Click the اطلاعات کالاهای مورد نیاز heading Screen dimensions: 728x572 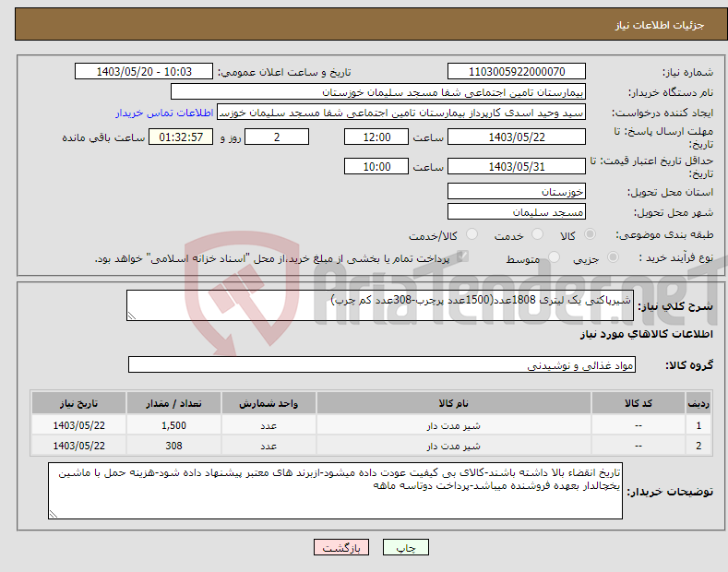coord(646,334)
